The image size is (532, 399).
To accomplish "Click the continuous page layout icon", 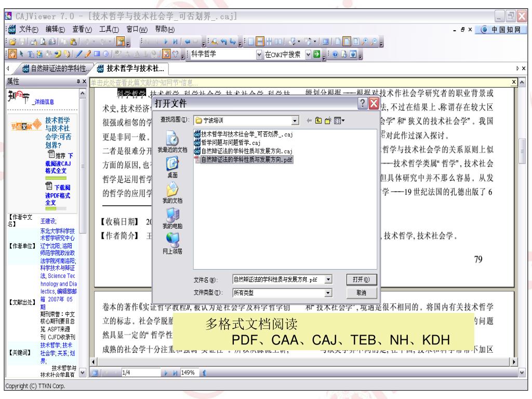I will point(260,42).
